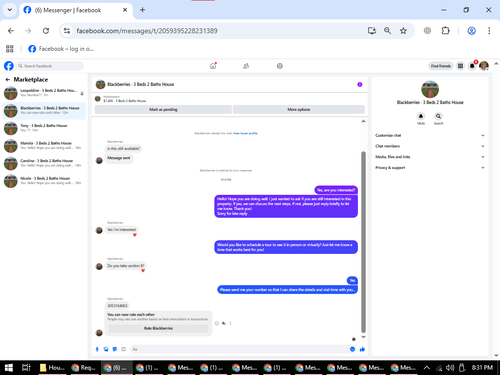
Task: Open the Leopoldine - 3 Beds 2 Baths conversation
Action: (44, 93)
